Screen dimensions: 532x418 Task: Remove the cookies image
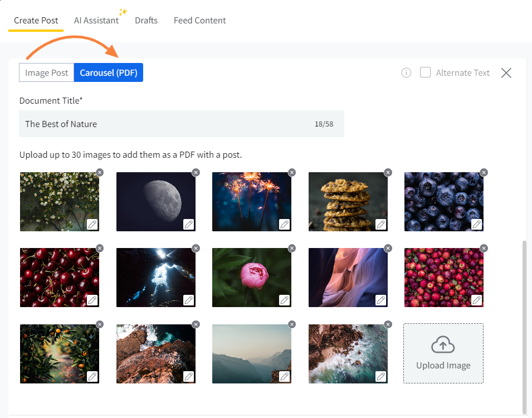tap(388, 172)
